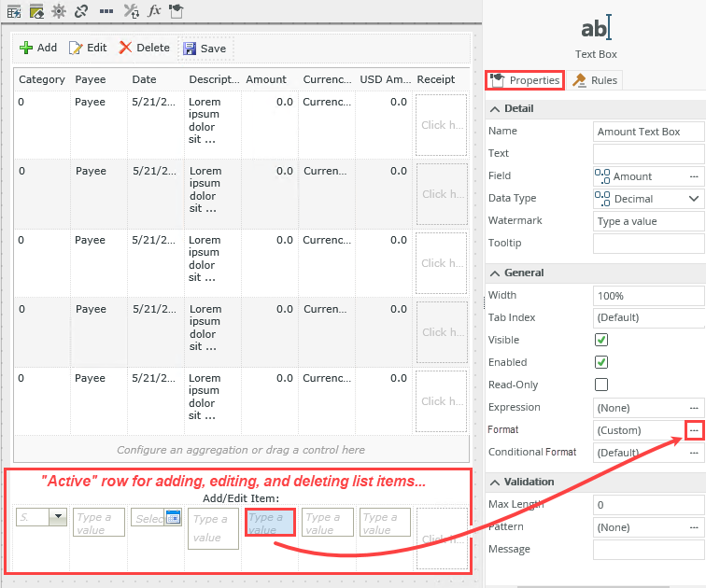Select the Category column header

[x=42, y=79]
